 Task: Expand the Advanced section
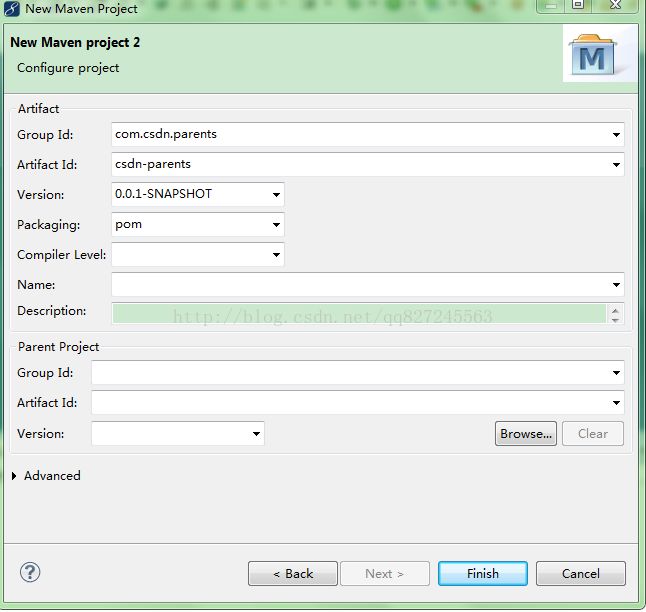click(14, 476)
